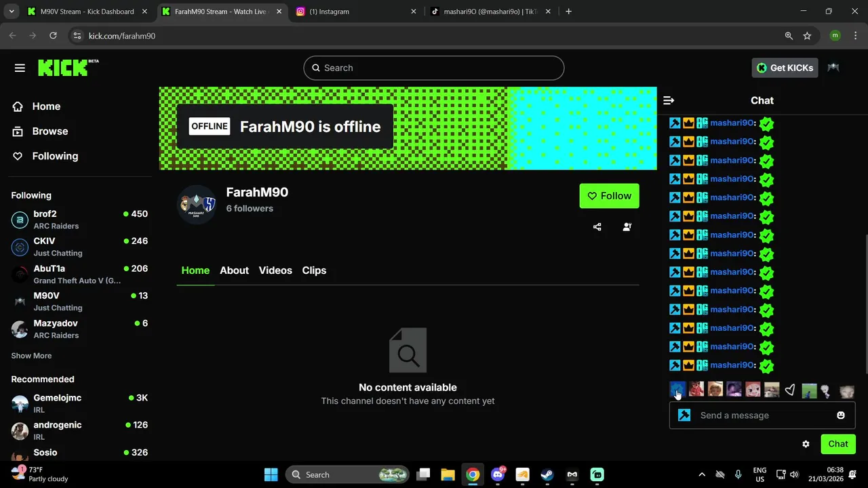
Task: Open Discord from taskbar
Action: pos(498,474)
